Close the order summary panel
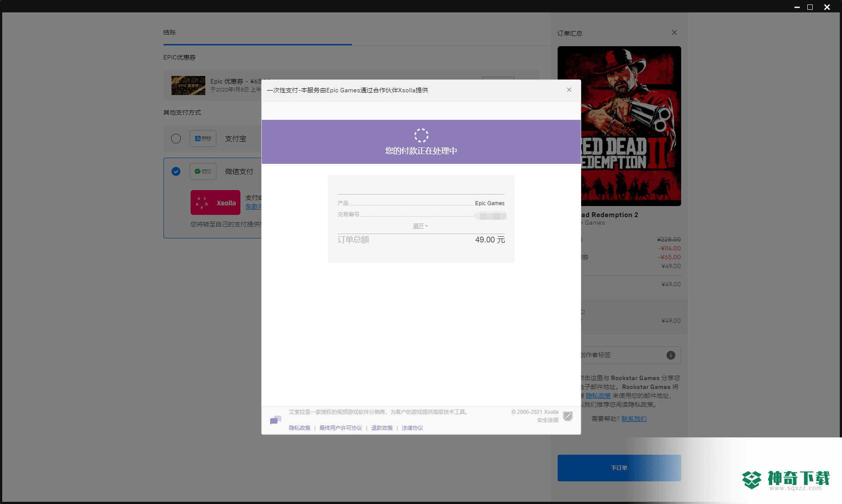The width and height of the screenshot is (842, 504). [674, 32]
